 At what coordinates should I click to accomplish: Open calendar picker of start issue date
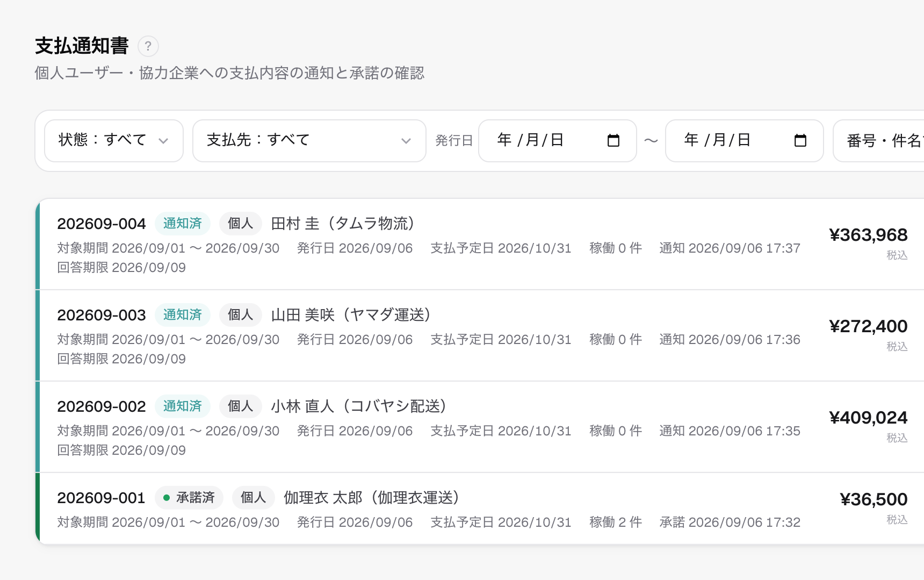click(x=613, y=140)
